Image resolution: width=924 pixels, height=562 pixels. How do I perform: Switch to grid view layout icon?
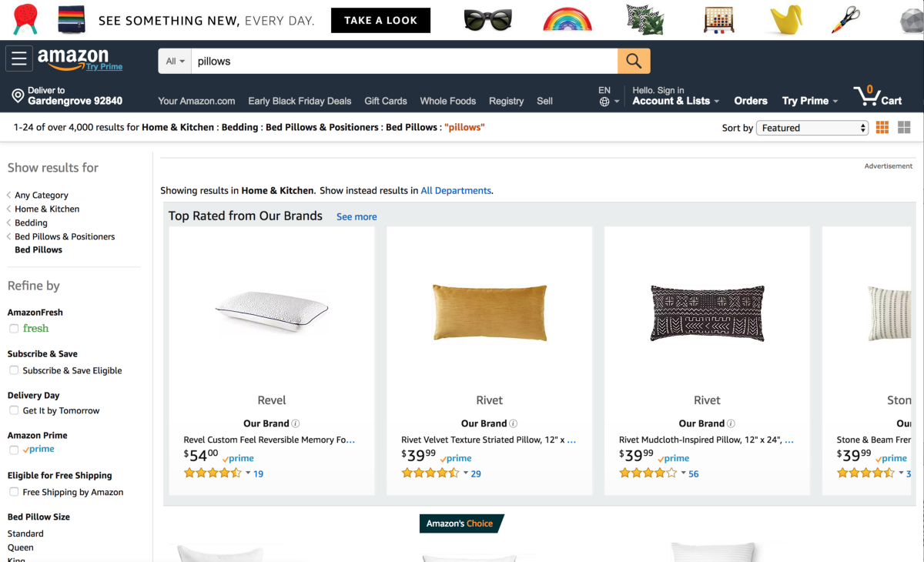[x=882, y=128]
